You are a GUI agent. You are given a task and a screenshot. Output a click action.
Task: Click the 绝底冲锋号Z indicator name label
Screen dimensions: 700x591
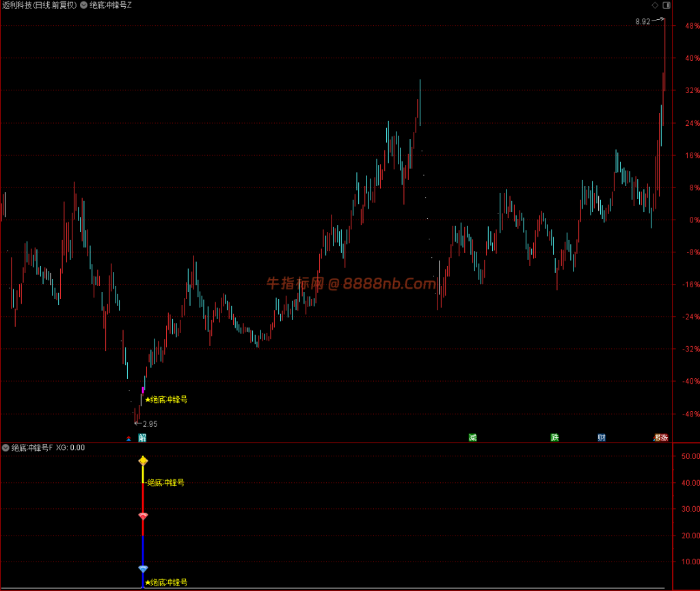pos(111,5)
